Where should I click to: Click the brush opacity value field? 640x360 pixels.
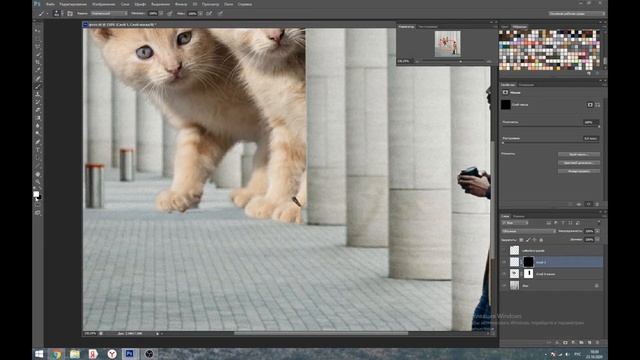point(153,13)
